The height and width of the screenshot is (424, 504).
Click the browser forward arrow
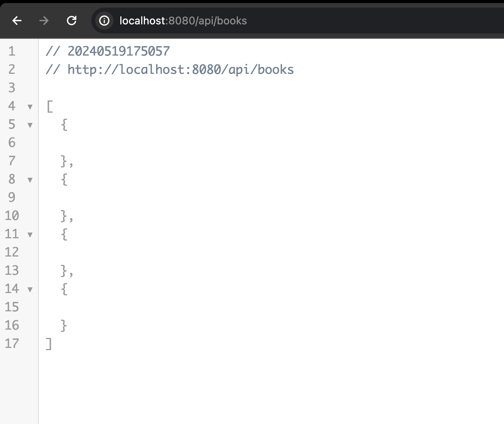coord(44,21)
